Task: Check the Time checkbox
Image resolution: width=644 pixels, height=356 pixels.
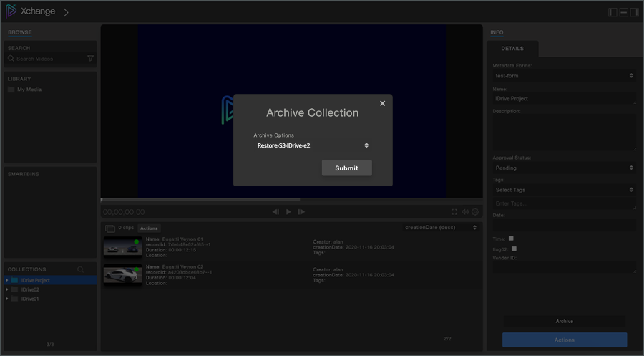Action: coord(511,239)
